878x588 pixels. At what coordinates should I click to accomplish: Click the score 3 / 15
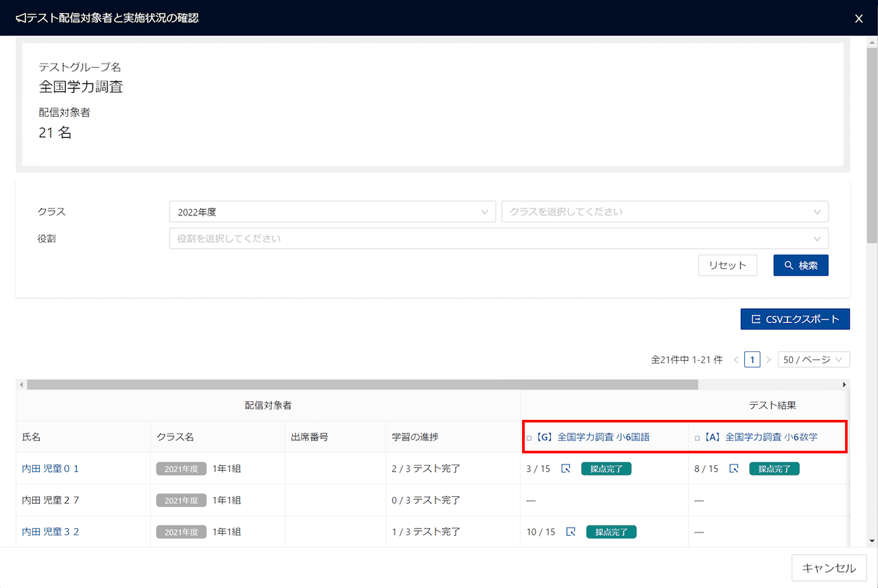point(538,469)
